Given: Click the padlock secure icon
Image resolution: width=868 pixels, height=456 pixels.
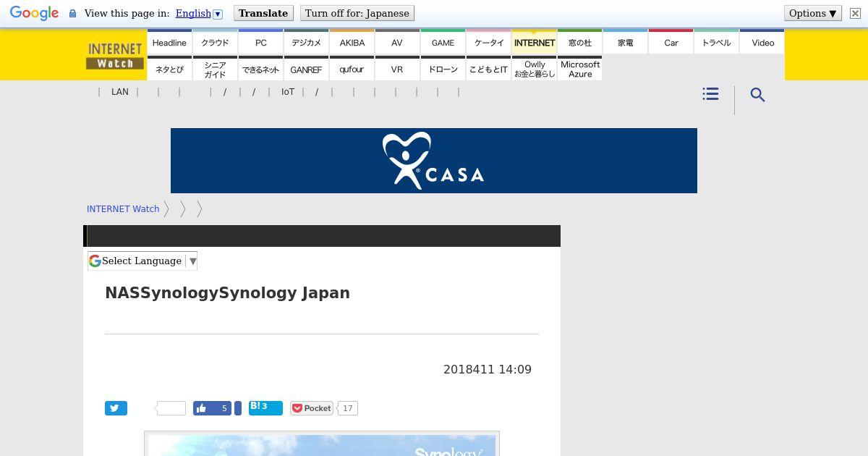Looking at the screenshot, I should click(x=72, y=14).
